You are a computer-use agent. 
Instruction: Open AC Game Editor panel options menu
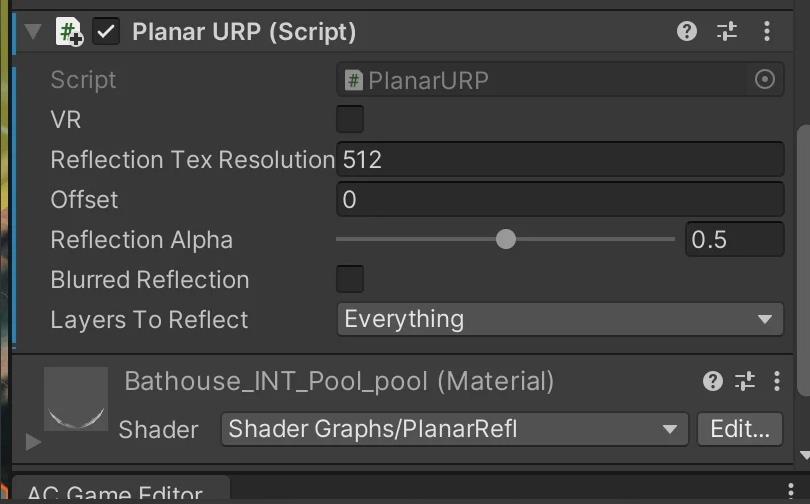pyautogui.click(x=791, y=490)
